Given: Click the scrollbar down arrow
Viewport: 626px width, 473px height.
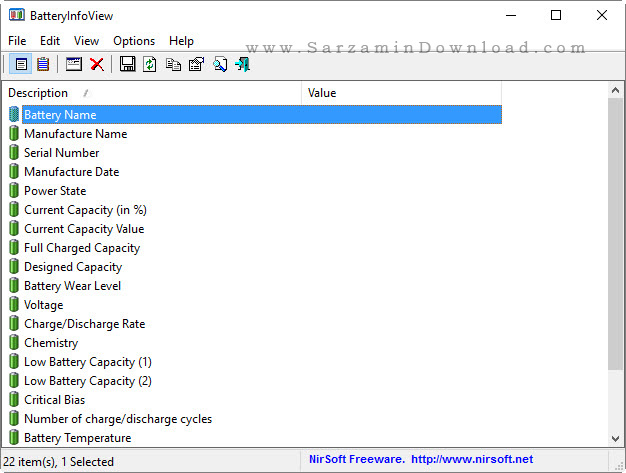Looking at the screenshot, I should click(616, 438).
